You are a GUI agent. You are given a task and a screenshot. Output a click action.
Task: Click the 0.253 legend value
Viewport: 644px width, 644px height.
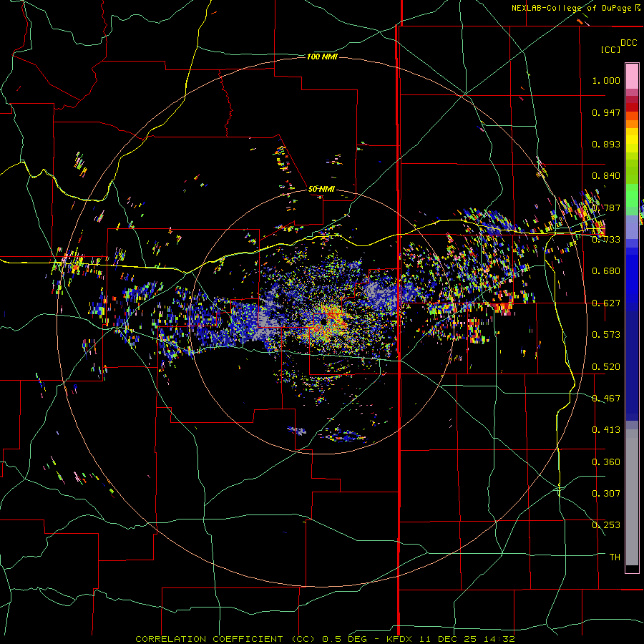(606, 525)
